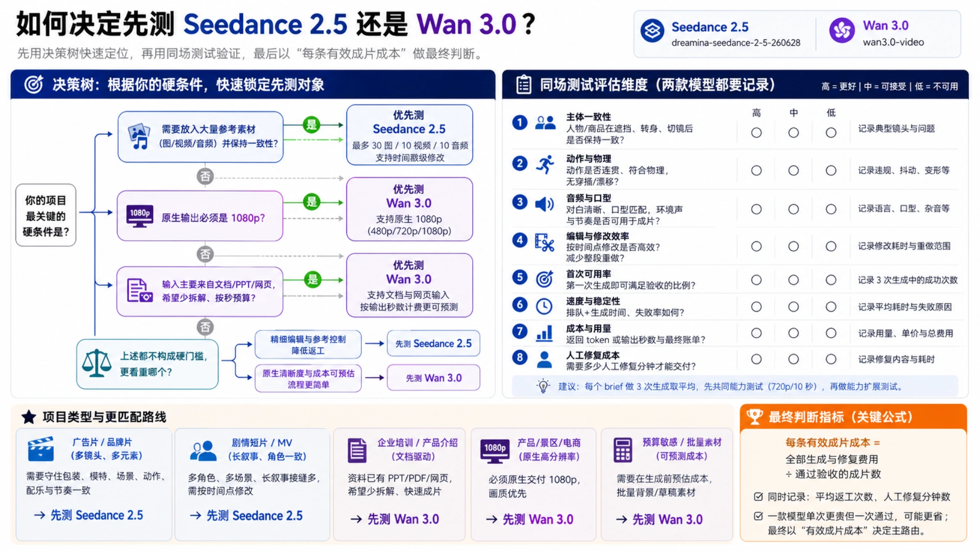
Task: Click the target icon for 首次可用率
Action: (544, 279)
